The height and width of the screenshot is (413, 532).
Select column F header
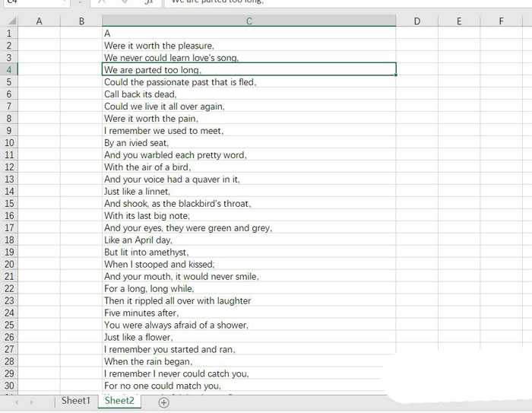[501, 21]
